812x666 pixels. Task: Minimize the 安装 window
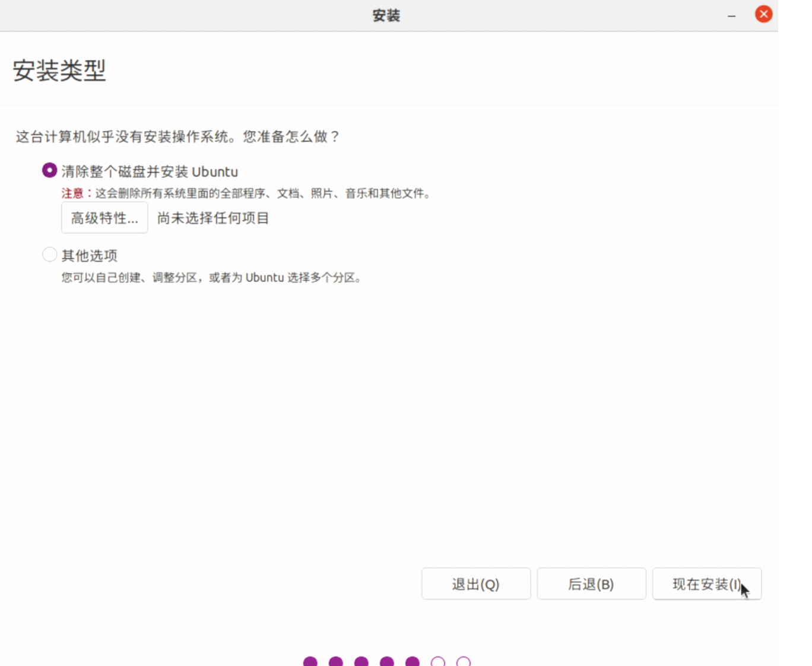point(732,16)
